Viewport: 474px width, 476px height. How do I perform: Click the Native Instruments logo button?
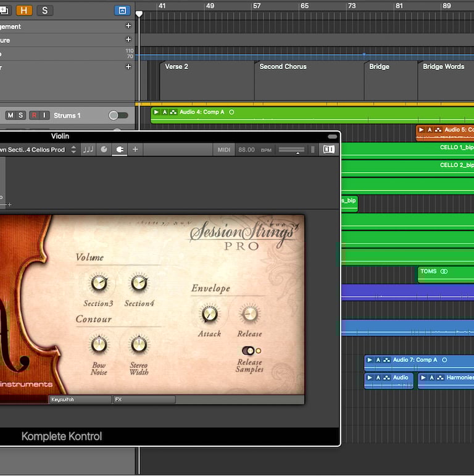tap(329, 149)
